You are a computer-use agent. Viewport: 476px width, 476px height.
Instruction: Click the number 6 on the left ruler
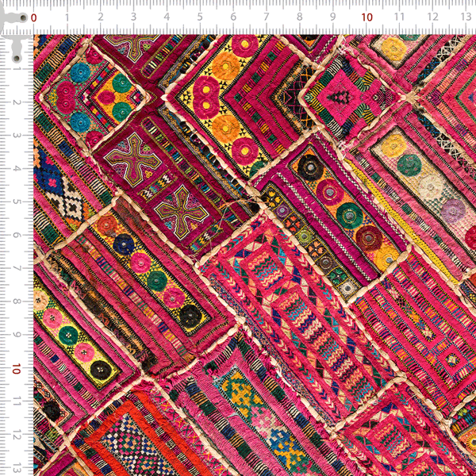pyautogui.click(x=17, y=235)
